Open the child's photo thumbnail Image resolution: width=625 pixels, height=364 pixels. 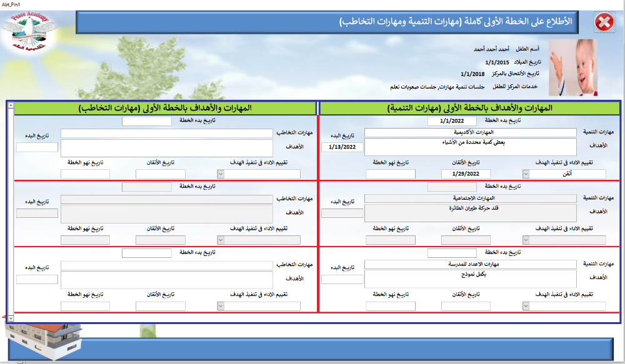[572, 67]
